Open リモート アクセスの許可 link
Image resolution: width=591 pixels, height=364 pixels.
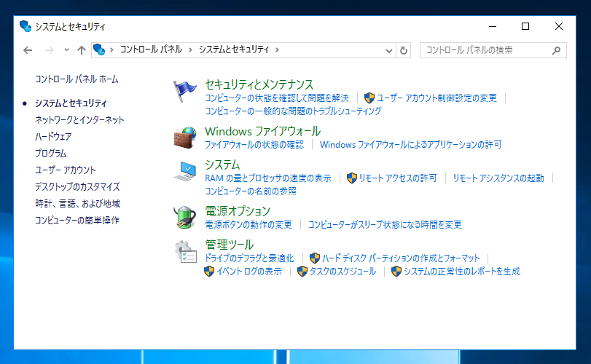[x=398, y=178]
